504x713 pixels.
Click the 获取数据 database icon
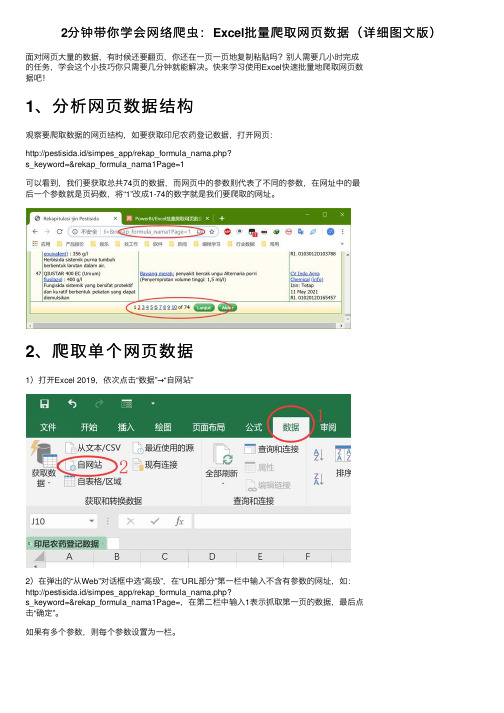pyautogui.click(x=44, y=455)
